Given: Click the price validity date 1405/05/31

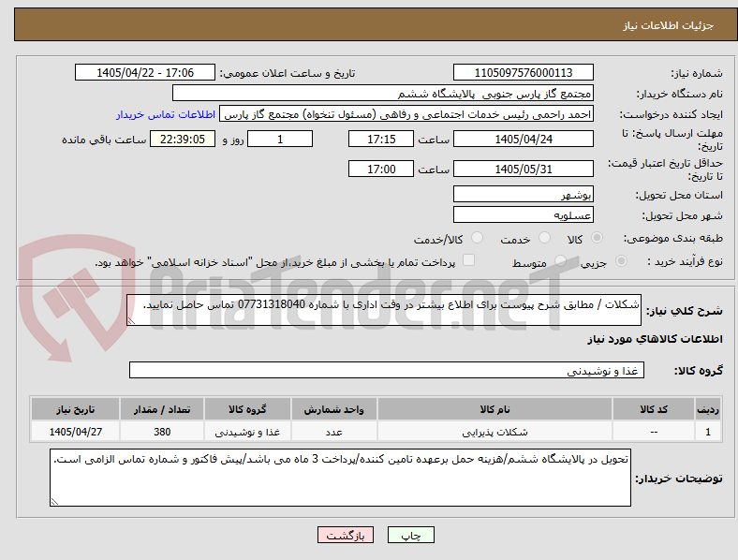Looking at the screenshot, I should [x=523, y=169].
